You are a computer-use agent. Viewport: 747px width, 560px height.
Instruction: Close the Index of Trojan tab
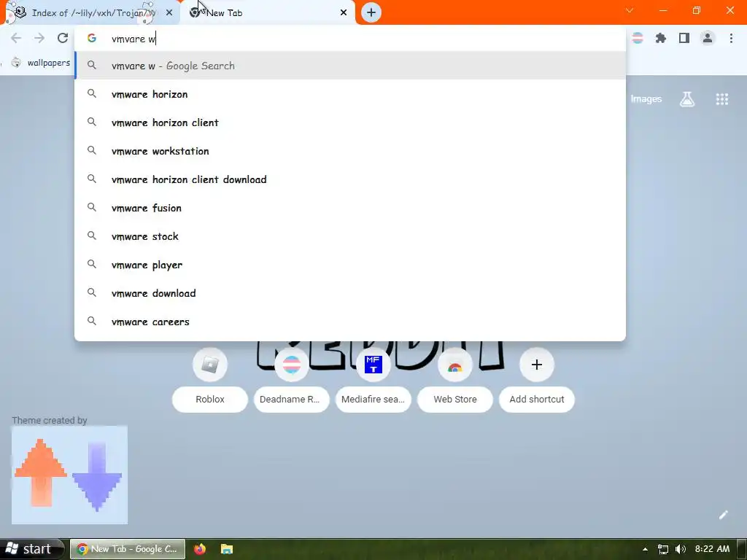click(x=169, y=13)
